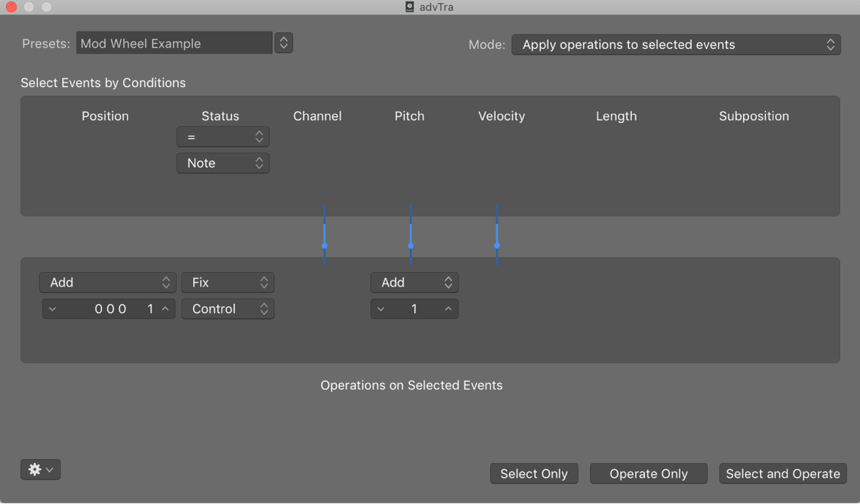Open the gear action menu
This screenshot has width=860, height=504.
click(40, 470)
